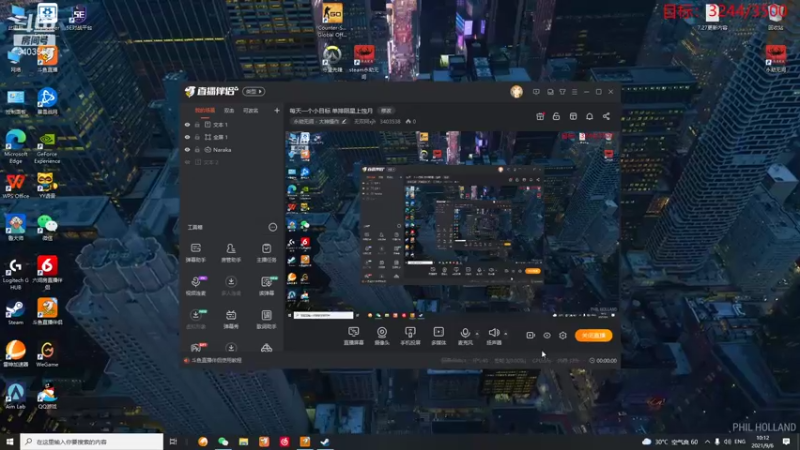Click the Windows taskbar search box
The width and height of the screenshot is (800, 450).
click(92, 441)
